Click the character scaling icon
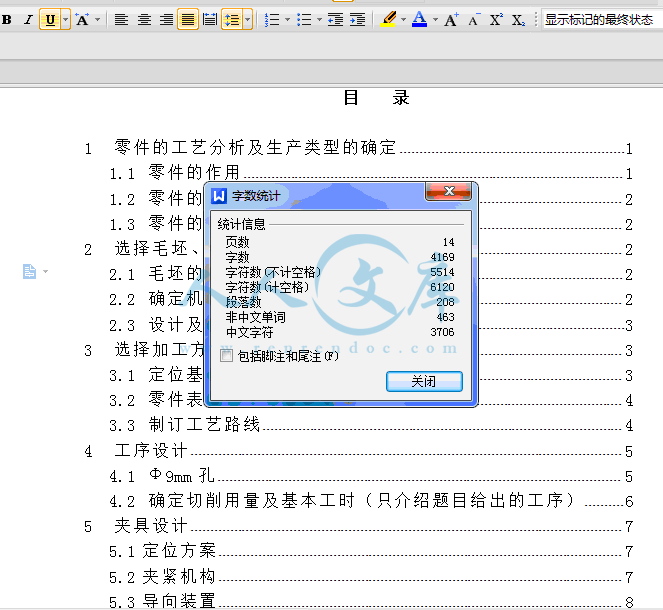Viewport: 663px width, 610px height. 82,19
